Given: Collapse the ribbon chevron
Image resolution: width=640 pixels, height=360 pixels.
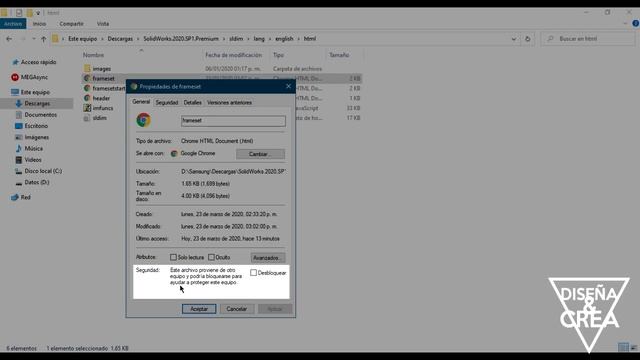Looking at the screenshot, I should click(625, 24).
